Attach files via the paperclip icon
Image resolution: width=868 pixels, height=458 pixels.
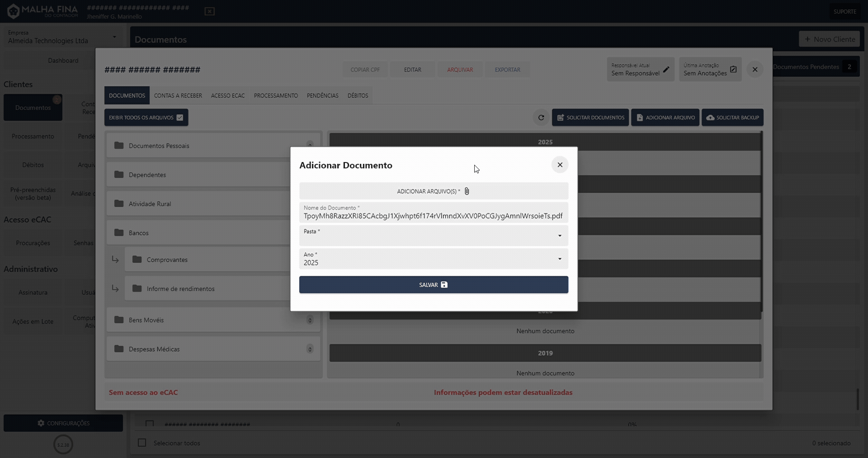click(x=466, y=191)
